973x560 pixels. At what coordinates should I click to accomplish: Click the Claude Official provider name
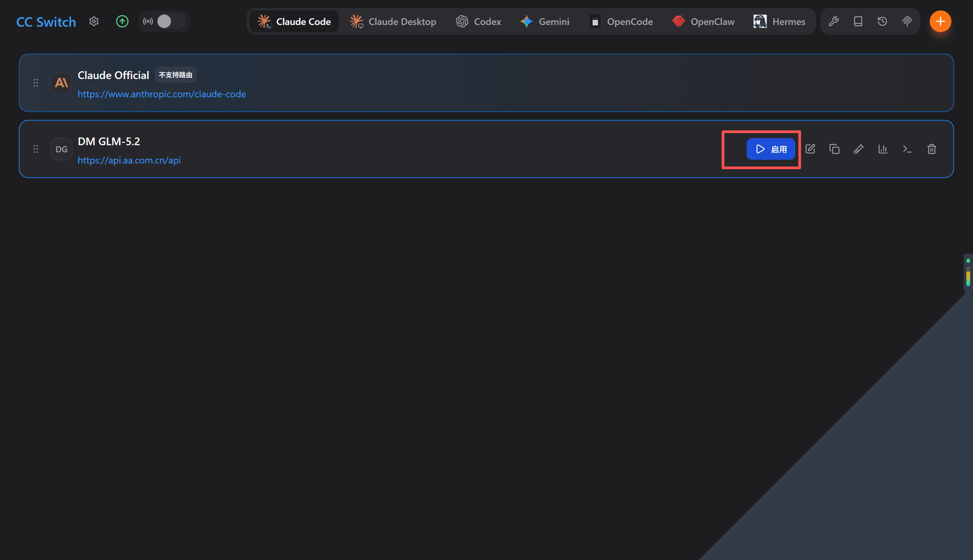click(x=113, y=75)
